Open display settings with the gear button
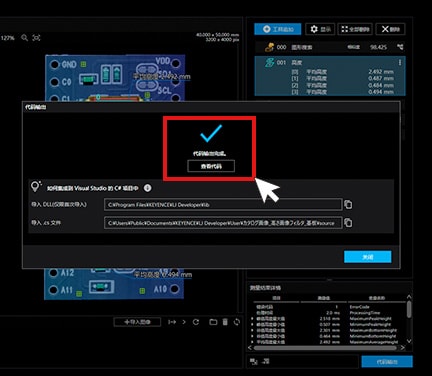 tap(320, 29)
